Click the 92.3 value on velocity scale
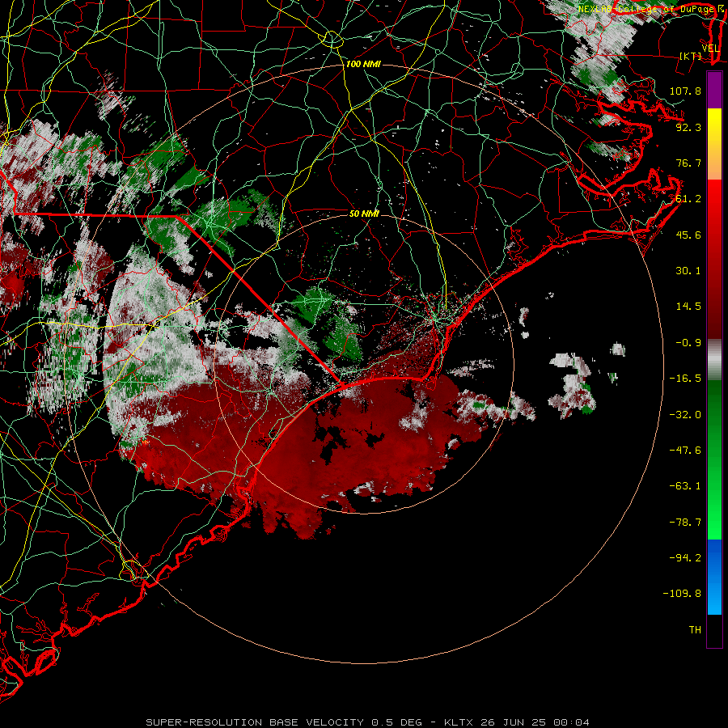 pyautogui.click(x=688, y=127)
